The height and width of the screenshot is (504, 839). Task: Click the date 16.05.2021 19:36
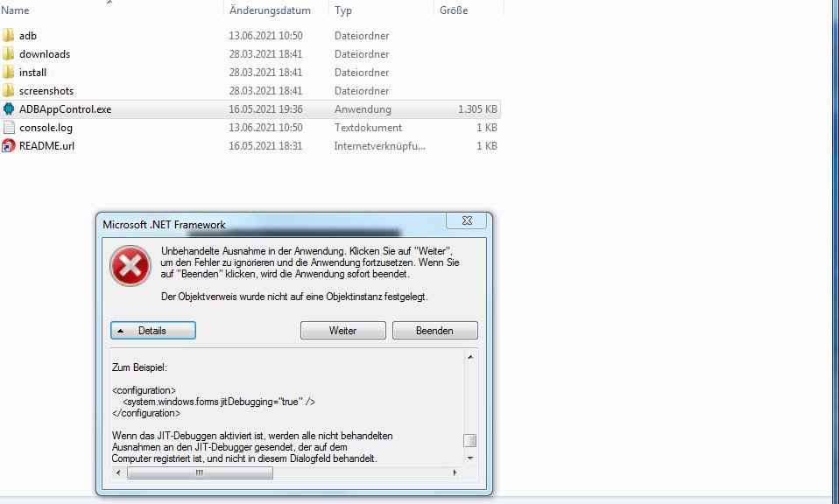(266, 109)
